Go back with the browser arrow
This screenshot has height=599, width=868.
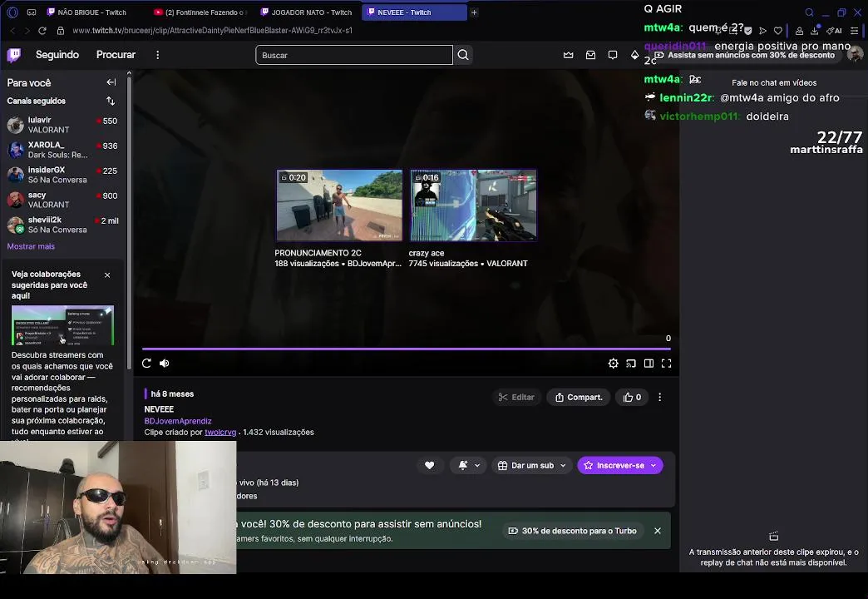click(12, 31)
